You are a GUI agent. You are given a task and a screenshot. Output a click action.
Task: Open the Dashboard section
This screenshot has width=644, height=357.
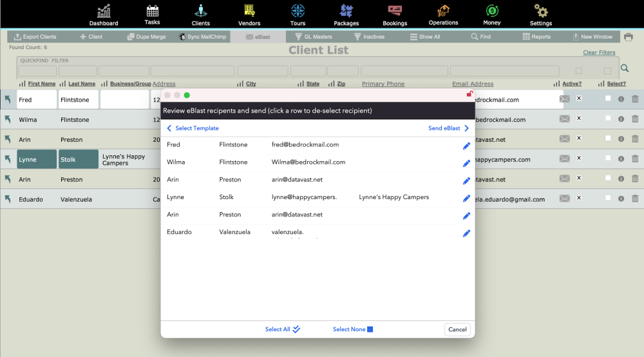click(x=104, y=15)
